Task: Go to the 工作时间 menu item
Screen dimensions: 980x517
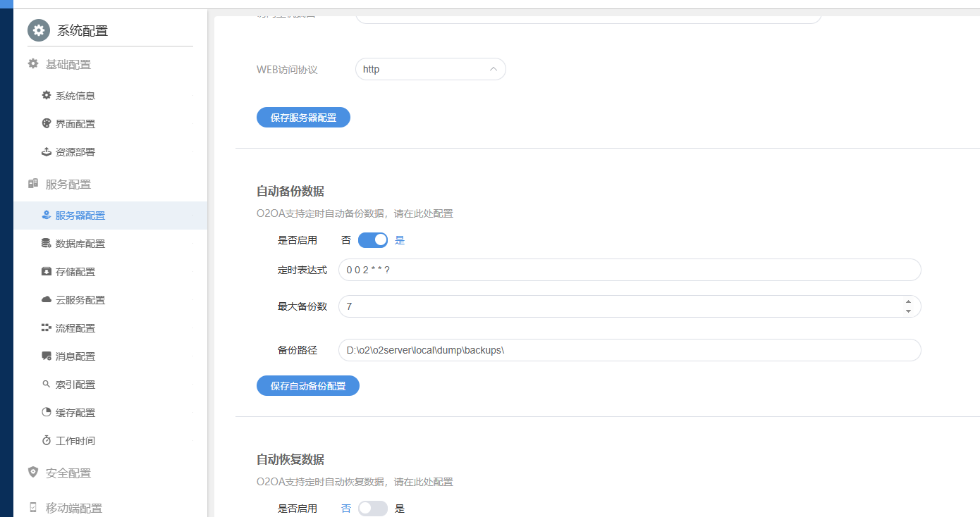Action: 110,441
